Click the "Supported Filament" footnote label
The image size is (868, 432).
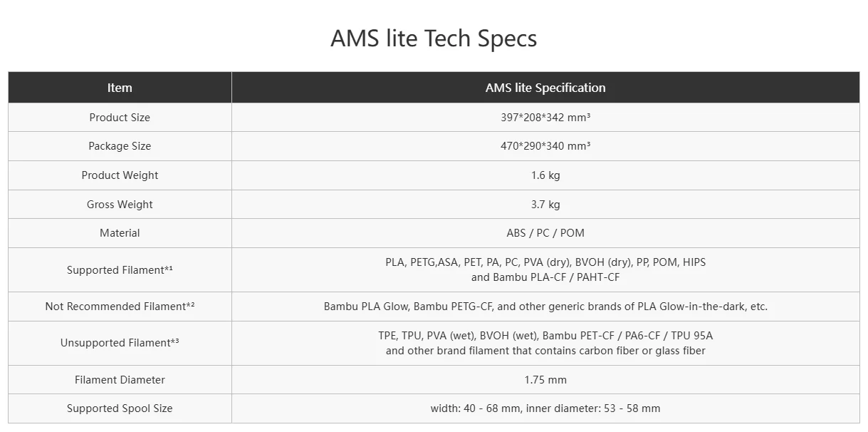[x=120, y=270]
